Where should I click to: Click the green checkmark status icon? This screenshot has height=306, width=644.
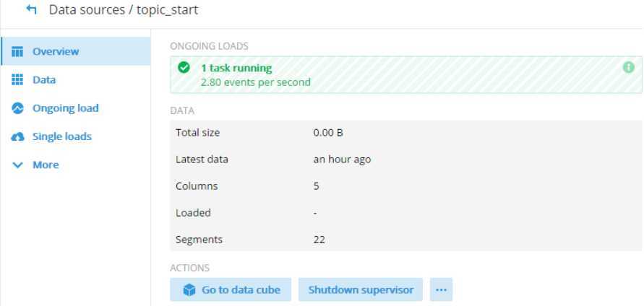coord(184,67)
